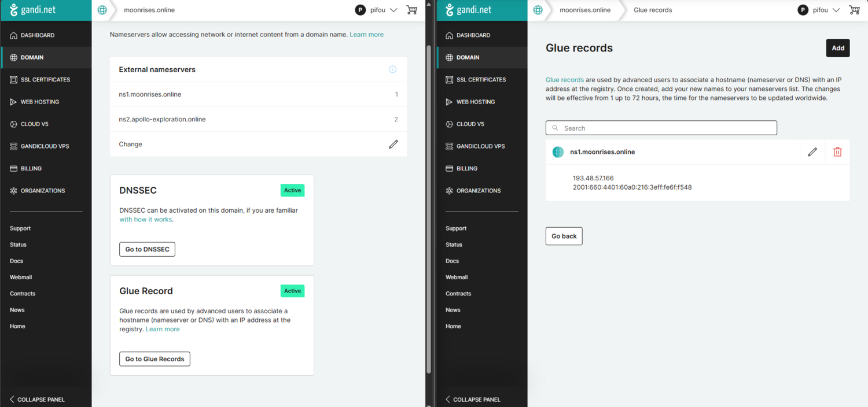
Task: Click the Active badge on the DNSSEC card
Action: (x=292, y=190)
